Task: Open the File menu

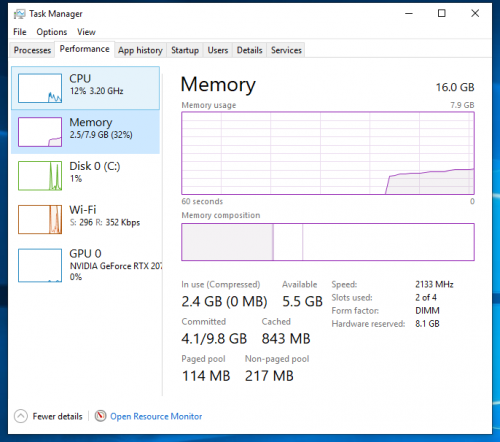Action: (20, 32)
